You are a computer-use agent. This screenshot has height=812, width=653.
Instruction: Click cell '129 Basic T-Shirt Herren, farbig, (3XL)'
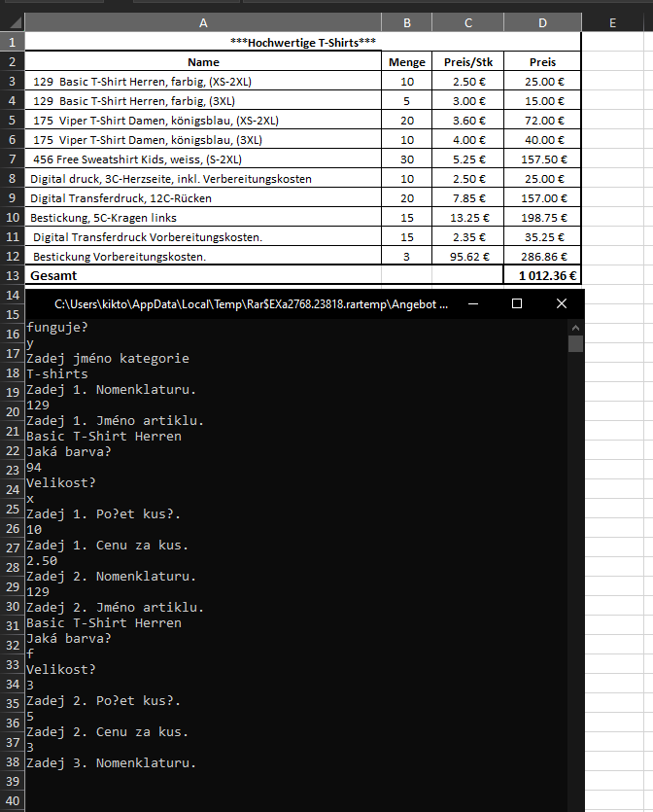click(203, 100)
